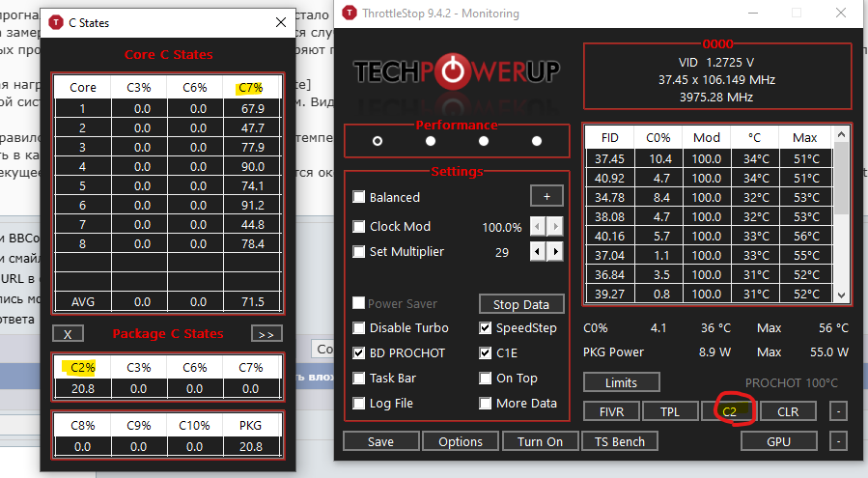Viewport: 868px width, 478px height.
Task: Click the C2 button
Action: (x=729, y=411)
